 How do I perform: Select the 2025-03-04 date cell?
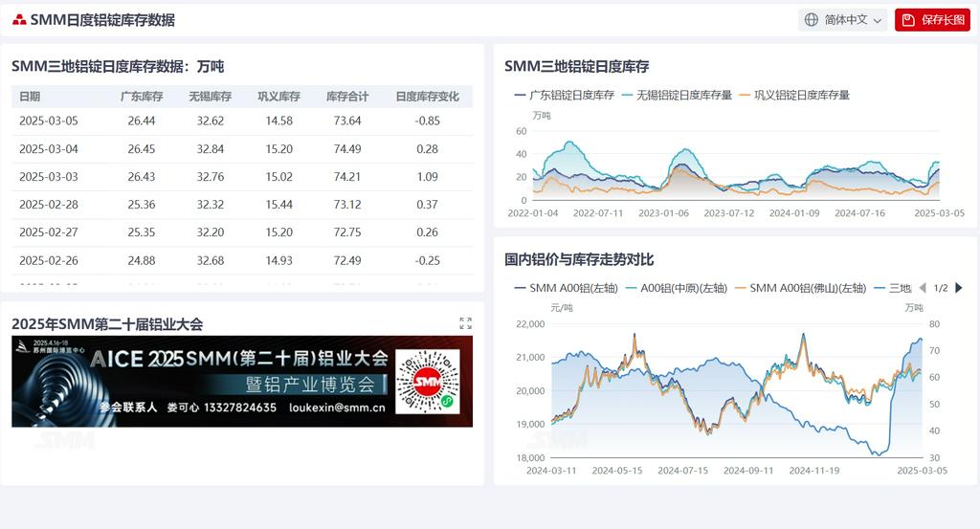coord(49,148)
